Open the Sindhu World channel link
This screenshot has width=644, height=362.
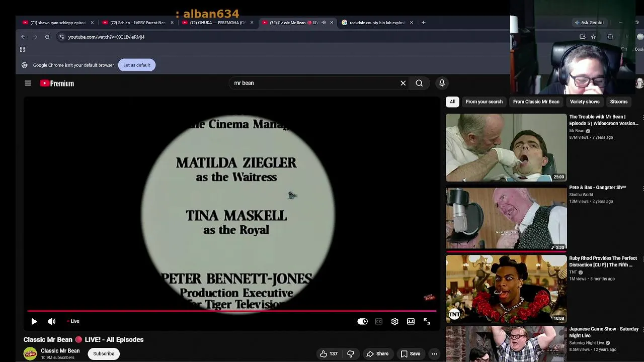[581, 195]
